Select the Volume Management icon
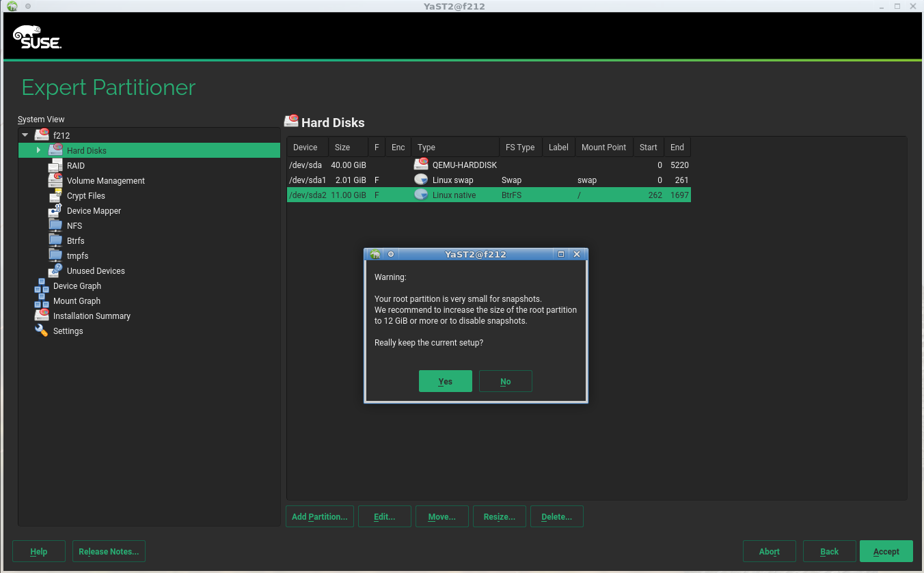The image size is (924, 573). pos(55,181)
